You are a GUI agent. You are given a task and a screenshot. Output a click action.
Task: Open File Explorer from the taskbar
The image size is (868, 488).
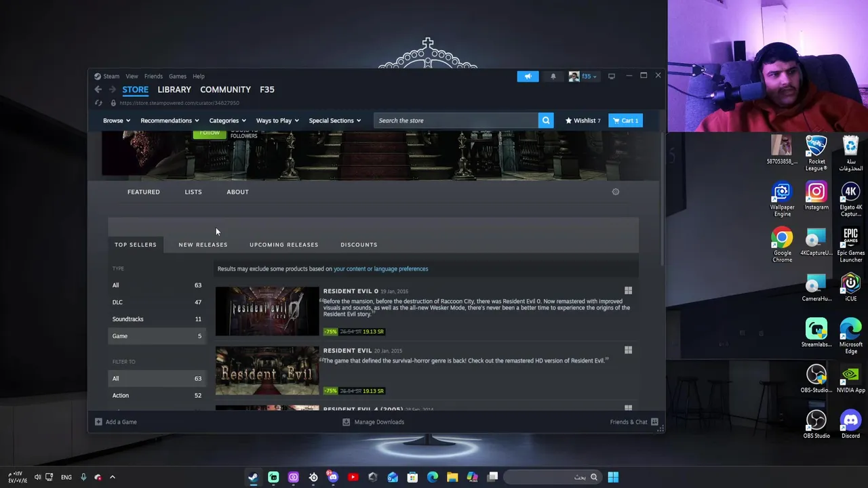[452, 477]
